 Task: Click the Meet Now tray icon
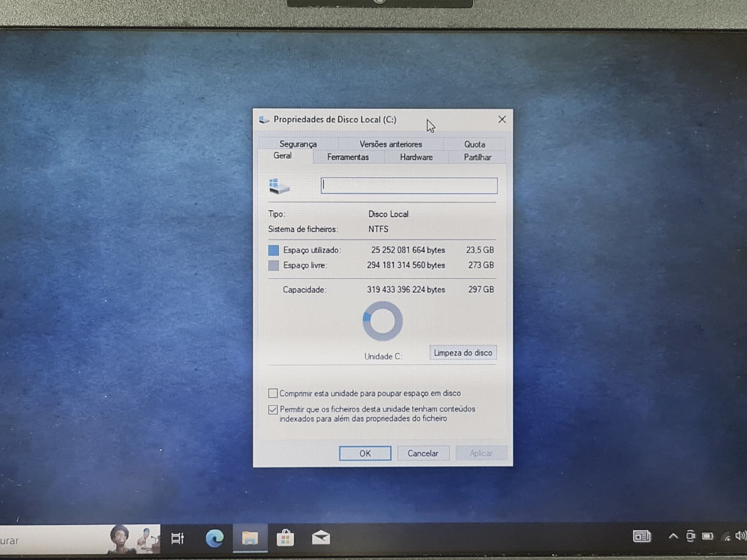[691, 536]
